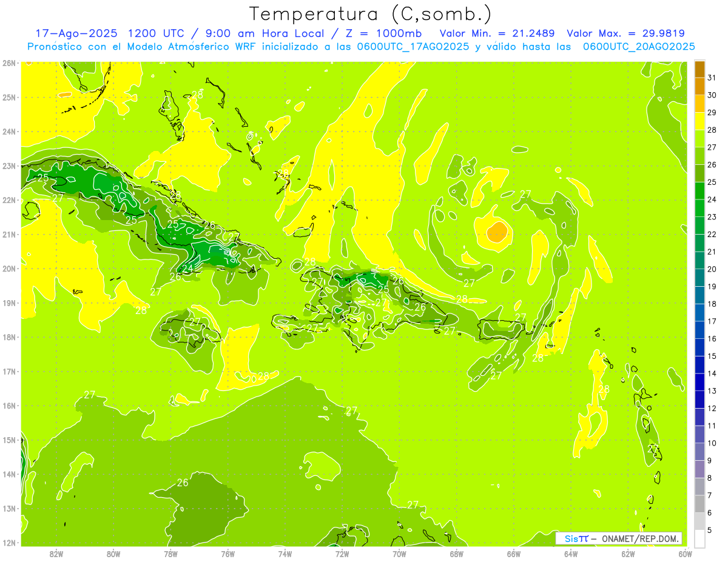
Task: Pick the dark orange swatch above 31
Action: click(699, 69)
